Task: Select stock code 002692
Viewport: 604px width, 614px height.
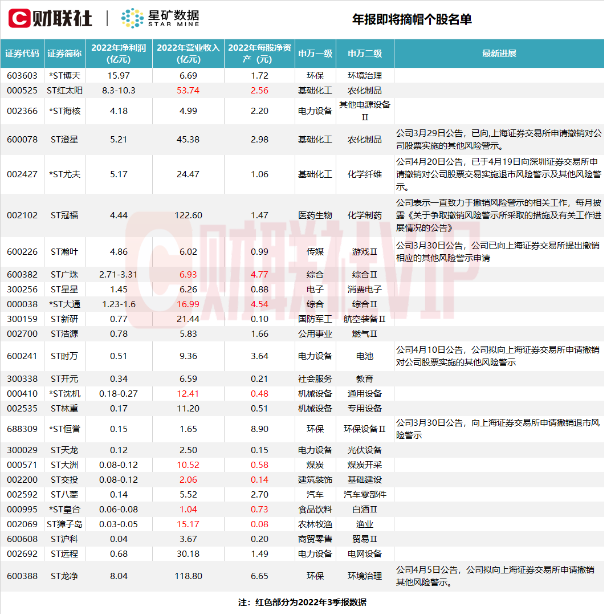Action: (x=22, y=554)
